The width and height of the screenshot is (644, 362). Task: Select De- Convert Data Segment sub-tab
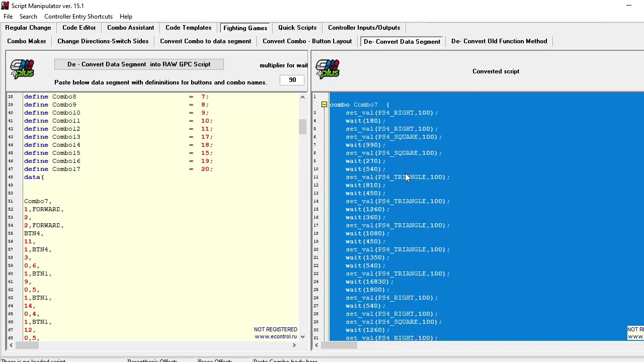(x=401, y=41)
